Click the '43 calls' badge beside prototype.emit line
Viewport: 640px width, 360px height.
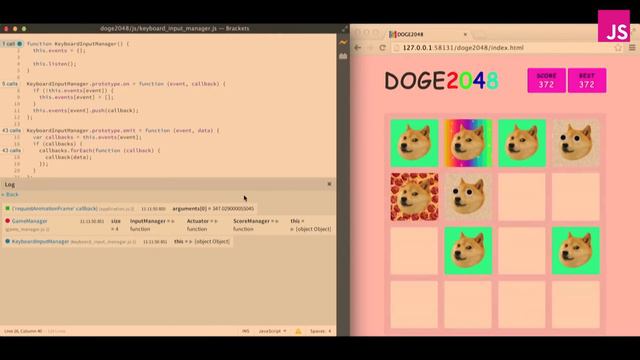[x=11, y=131]
